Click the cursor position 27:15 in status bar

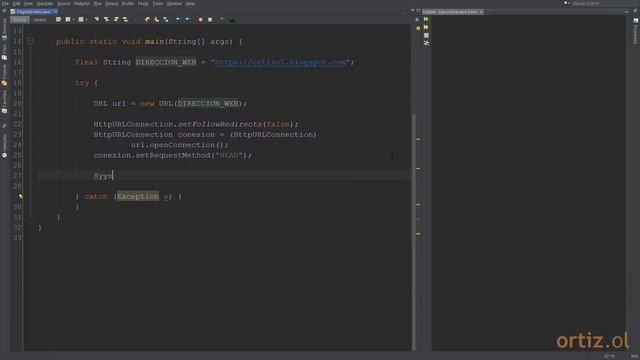click(609, 356)
